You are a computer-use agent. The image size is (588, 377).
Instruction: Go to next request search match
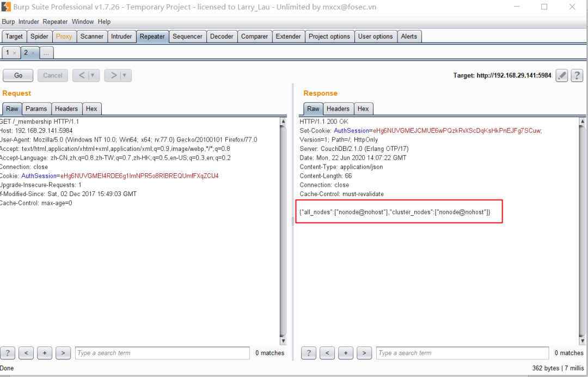63,353
